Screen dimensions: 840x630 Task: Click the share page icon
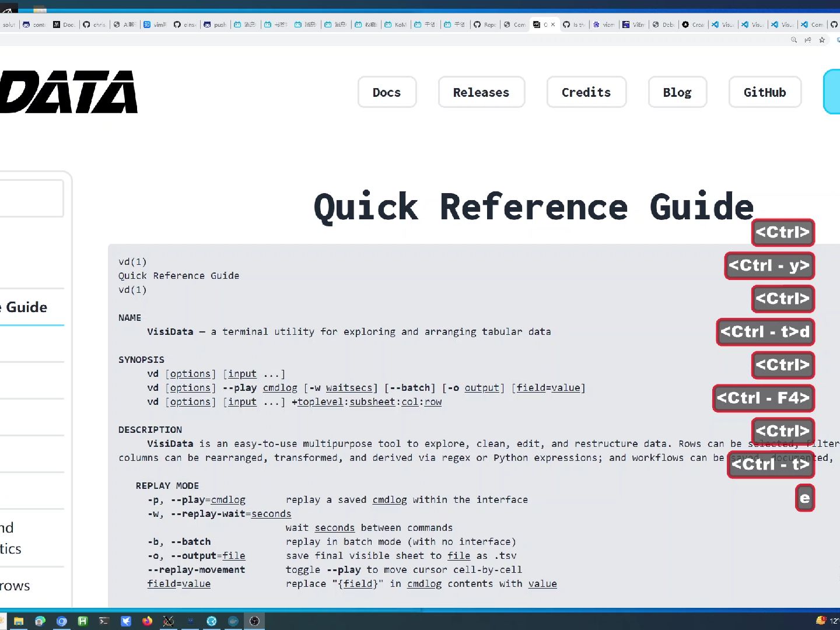(x=808, y=40)
